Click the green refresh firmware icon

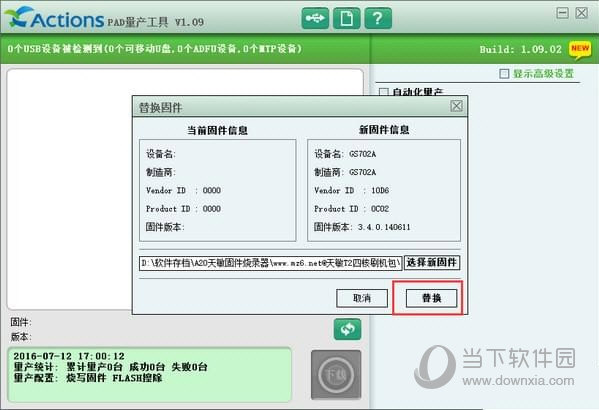tap(347, 329)
